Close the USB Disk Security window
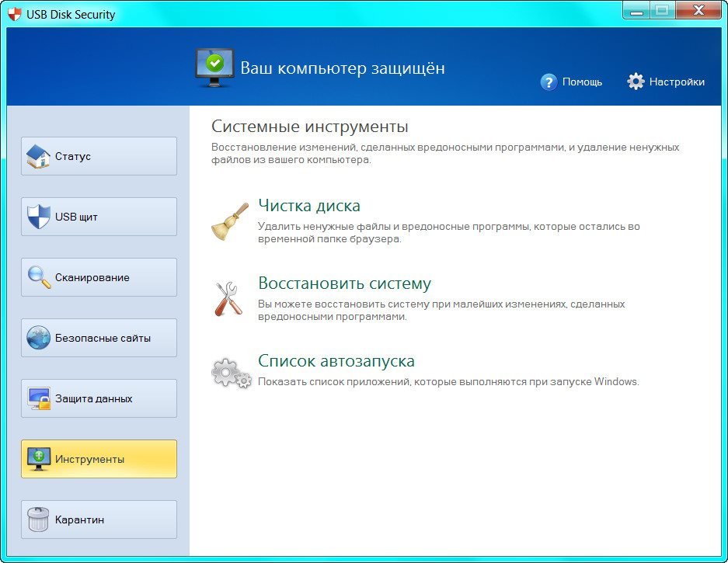Image resolution: width=728 pixels, height=563 pixels. (698, 10)
